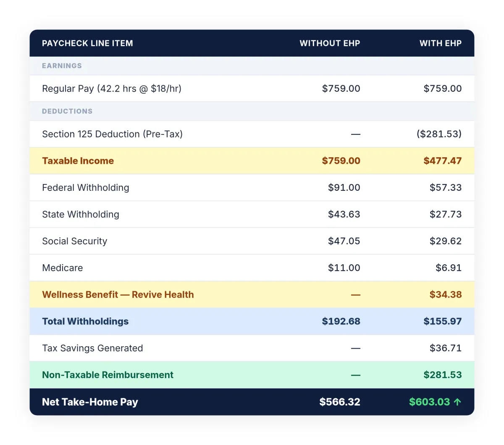The image size is (504, 445).
Task: Click the DEDUCTIONS section label
Action: click(67, 111)
